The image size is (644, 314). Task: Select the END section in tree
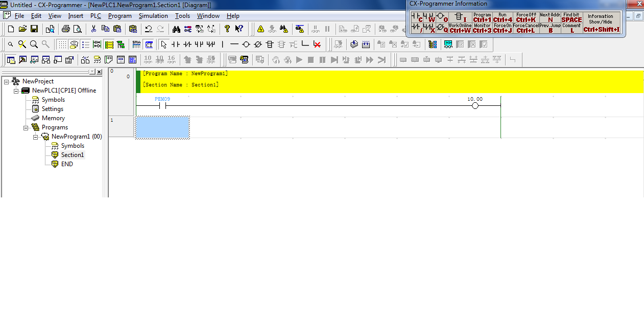point(66,164)
